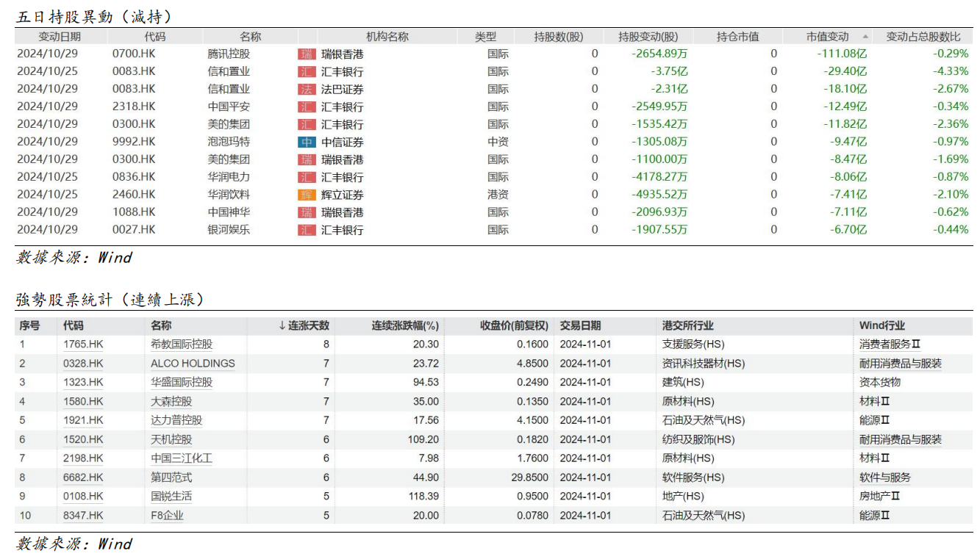
Task: Select the 华润饮料 name cell
Action: pyautogui.click(x=229, y=195)
